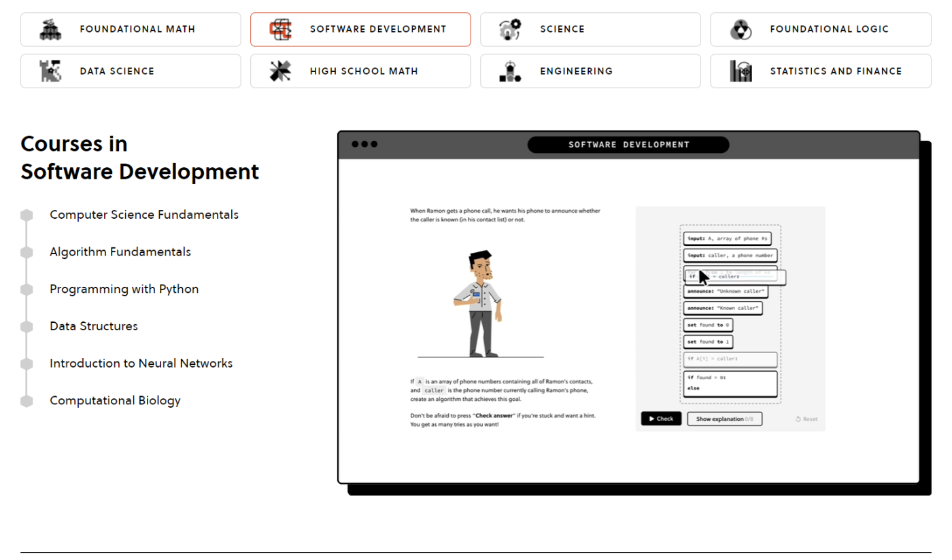This screenshot has height=560, width=952.
Task: Open Introduction to Neural Networks course
Action: tap(141, 364)
